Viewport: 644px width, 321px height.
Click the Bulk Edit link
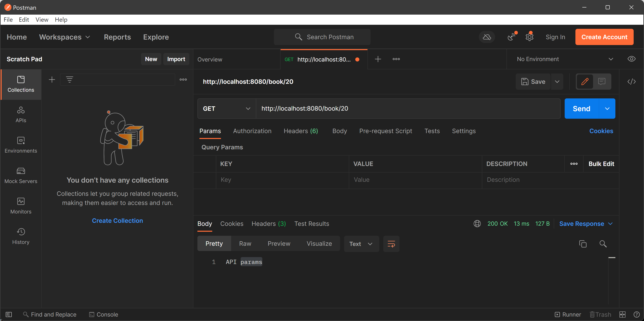pyautogui.click(x=601, y=164)
